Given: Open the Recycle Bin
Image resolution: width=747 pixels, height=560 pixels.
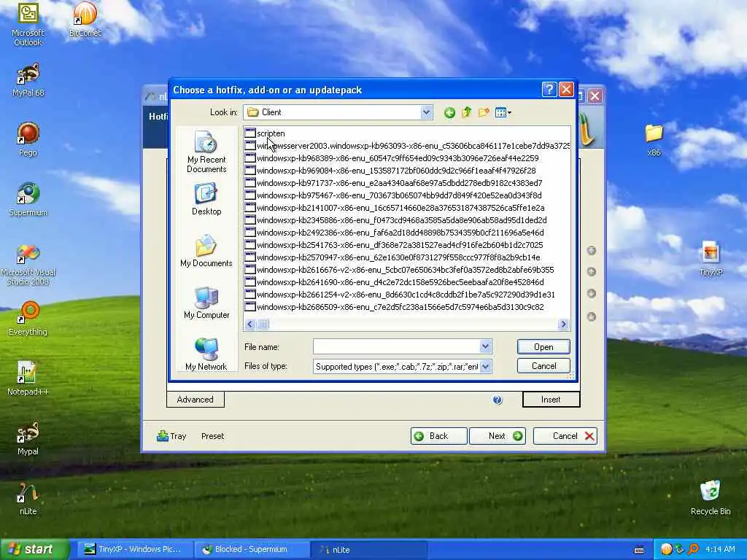Looking at the screenshot, I should [x=711, y=497].
